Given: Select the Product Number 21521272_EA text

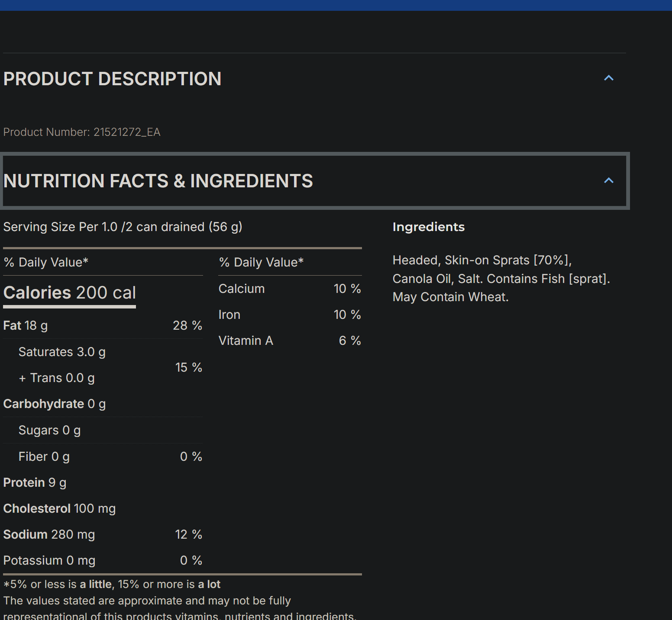Looking at the screenshot, I should click(x=82, y=132).
